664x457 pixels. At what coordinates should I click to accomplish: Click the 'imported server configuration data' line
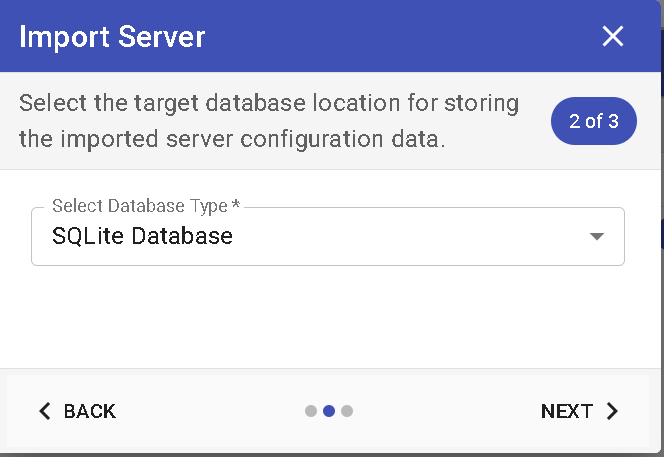[230, 139]
